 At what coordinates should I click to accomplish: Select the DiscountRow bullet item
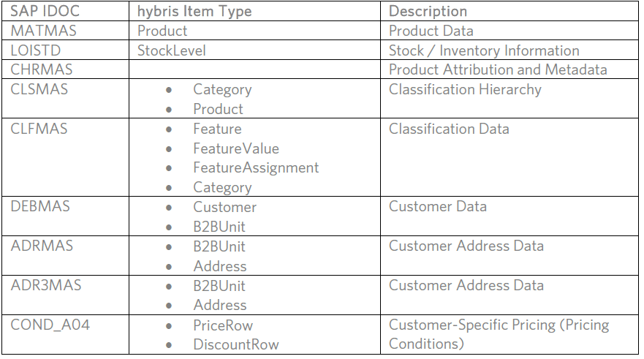coord(236,344)
